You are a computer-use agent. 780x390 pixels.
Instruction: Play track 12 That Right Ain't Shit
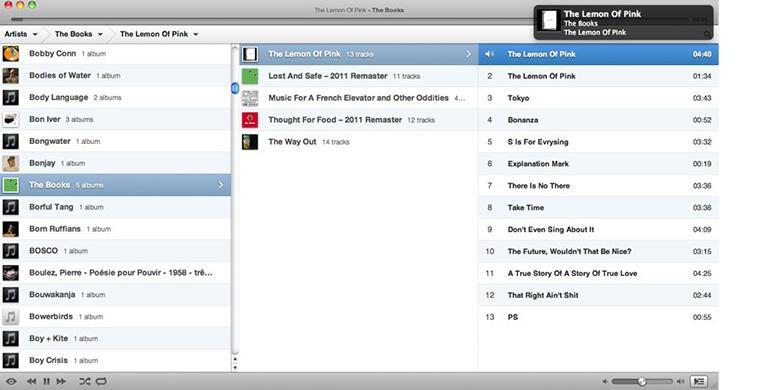[598, 295]
